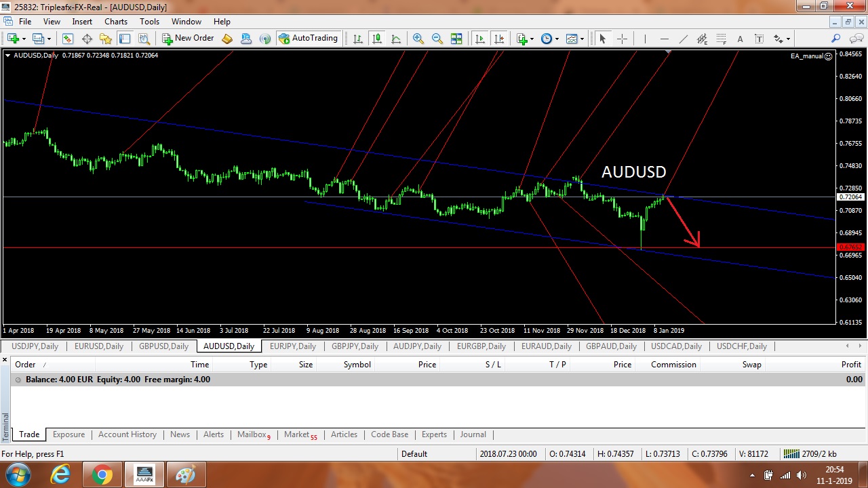This screenshot has width=868, height=488.
Task: Open the Strategy Tester icon
Action: pyautogui.click(x=144, y=39)
